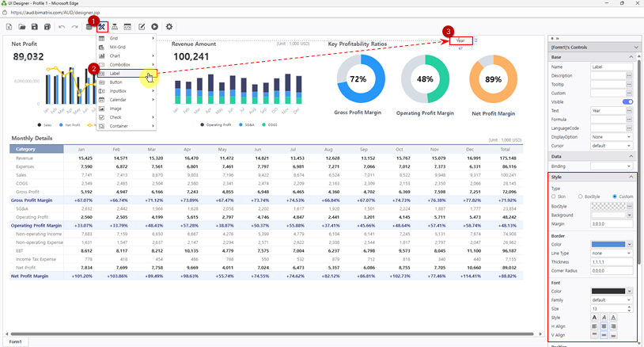Viewport: 644px width, 347px height.
Task: Expand the border Line Type dropdown
Action: click(612, 253)
